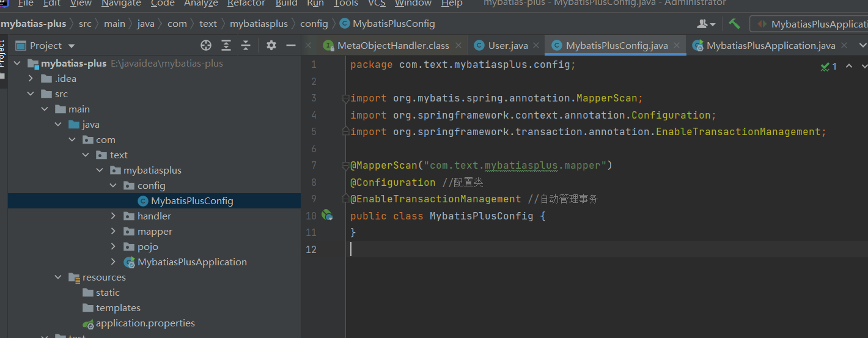Collapse the resources folder
This screenshot has width=868, height=338.
point(58,277)
